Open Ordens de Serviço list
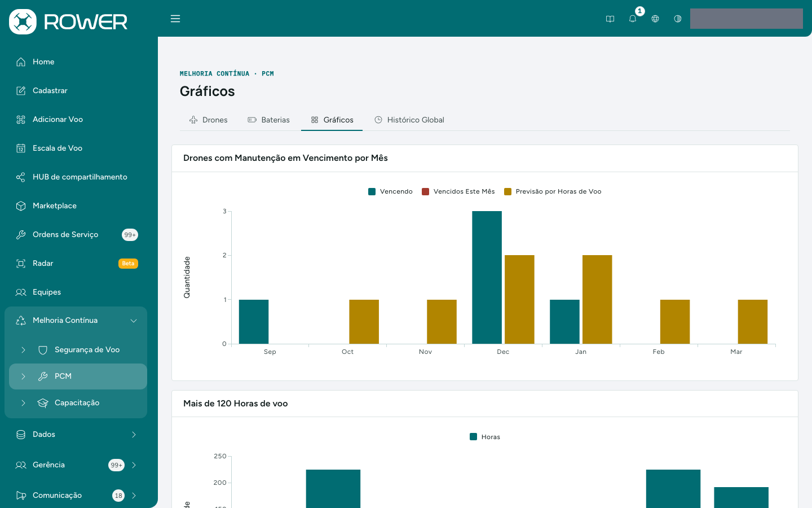 point(65,235)
